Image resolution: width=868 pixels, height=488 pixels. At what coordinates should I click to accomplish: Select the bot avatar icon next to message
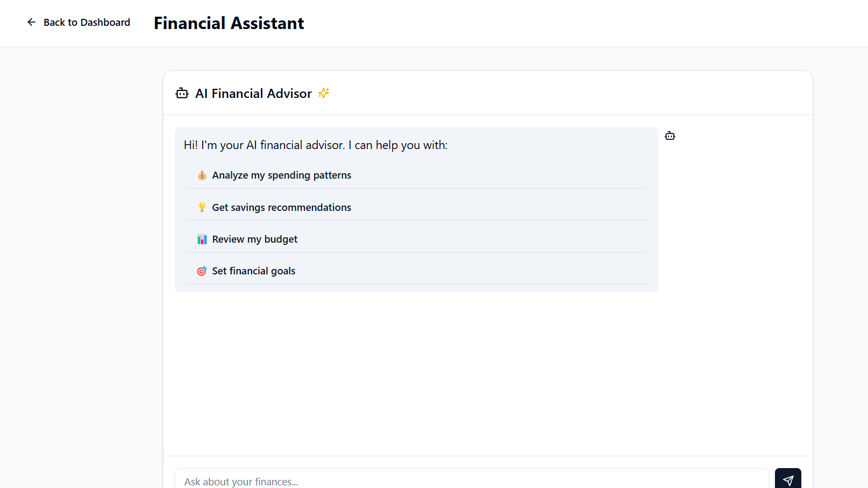coord(670,136)
